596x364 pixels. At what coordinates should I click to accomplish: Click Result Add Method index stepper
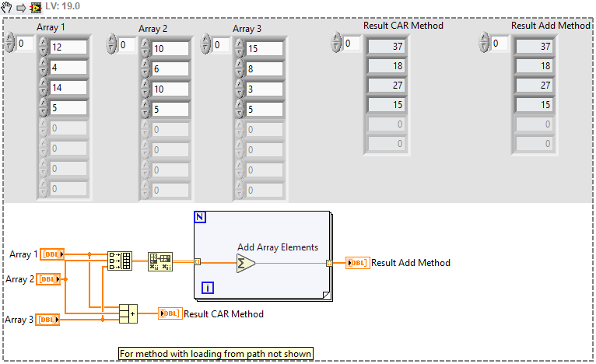pos(484,42)
